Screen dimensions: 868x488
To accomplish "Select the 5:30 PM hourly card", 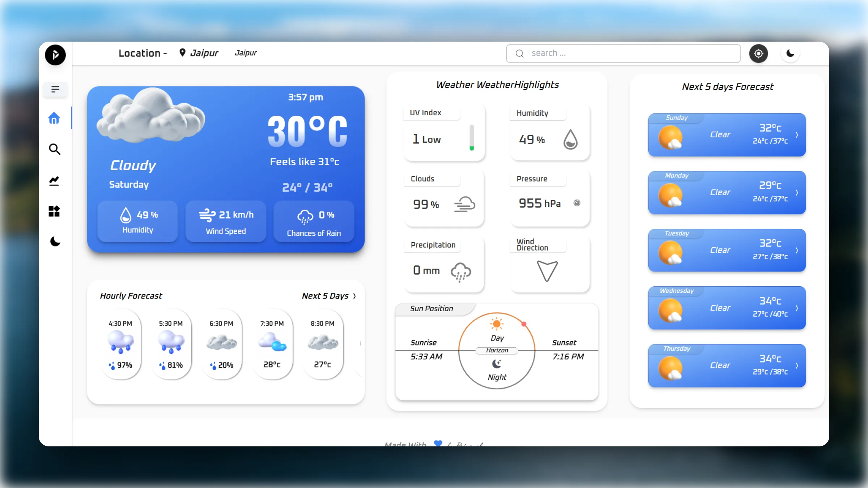I will 171,343.
